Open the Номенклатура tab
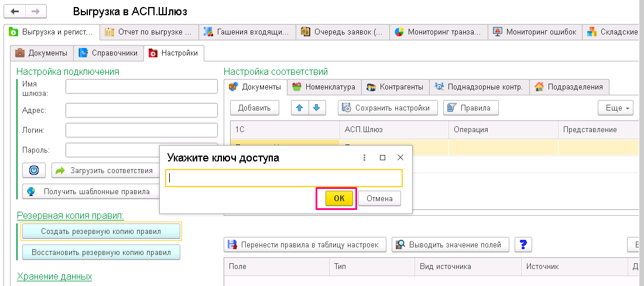Image resolution: width=644 pixels, height=286 pixels. [324, 87]
